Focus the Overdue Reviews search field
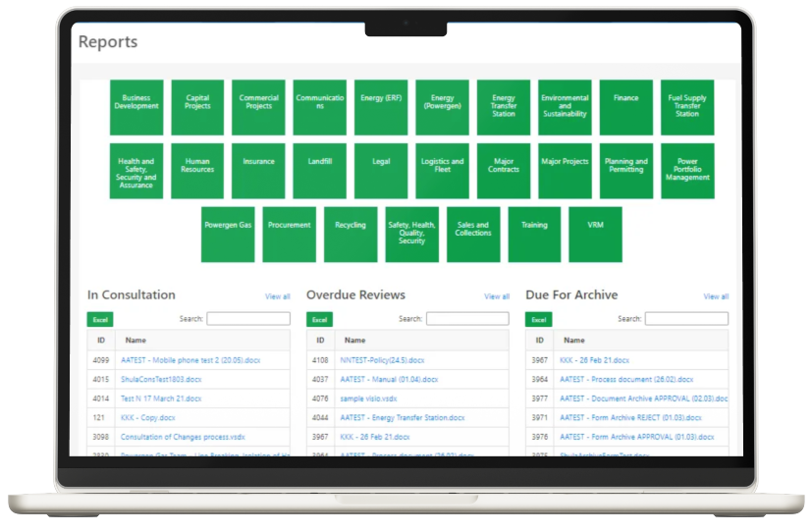The width and height of the screenshot is (811, 532). coord(467,319)
